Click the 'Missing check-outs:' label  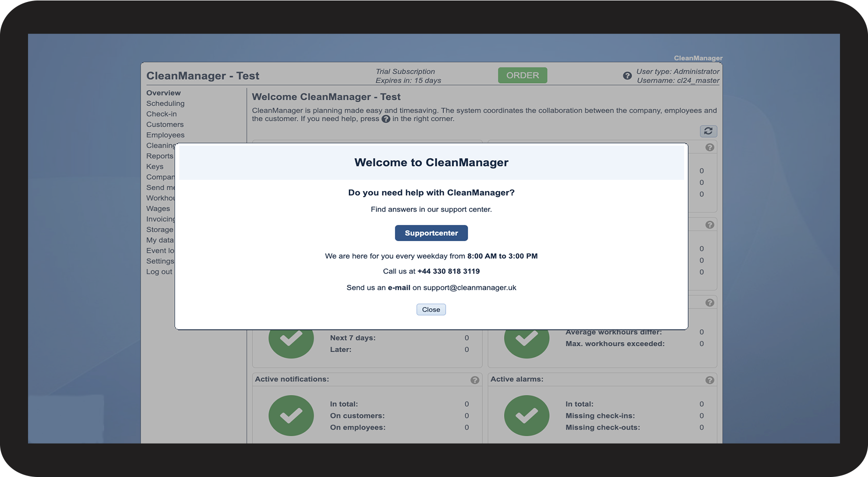coord(603,428)
